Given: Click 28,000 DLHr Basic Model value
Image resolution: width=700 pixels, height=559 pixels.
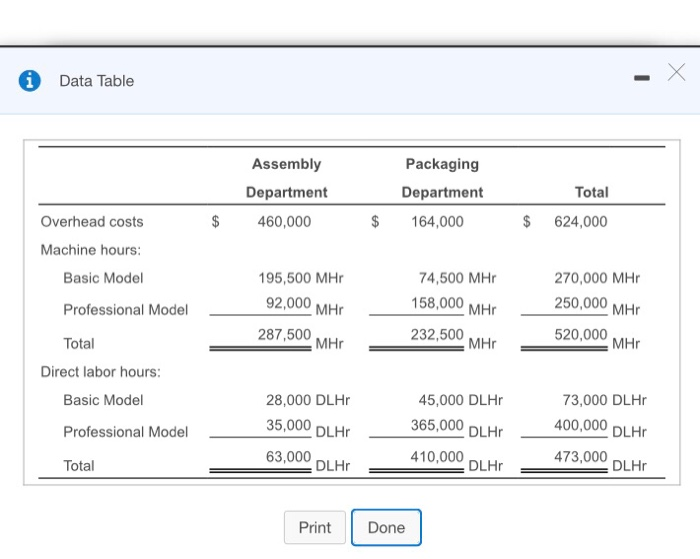Looking at the screenshot, I should 308,400.
